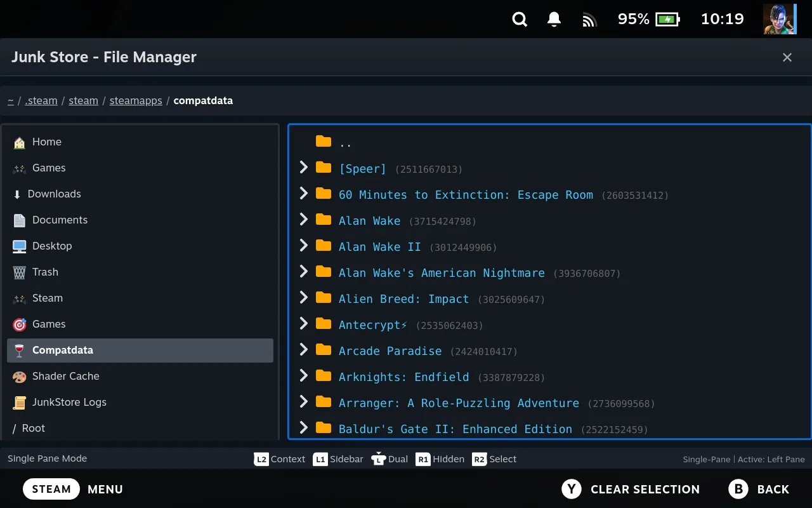Image resolution: width=812 pixels, height=508 pixels.
Task: Close the Junk Store File Manager
Action: pos(787,57)
